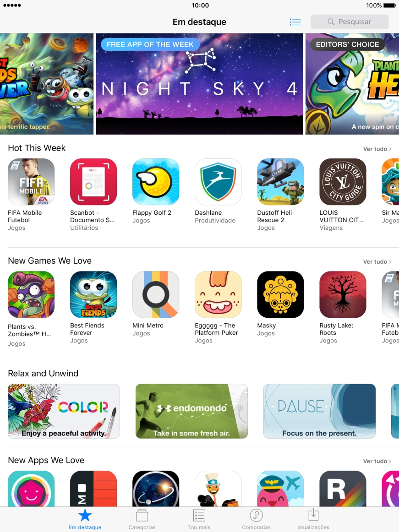The height and width of the screenshot is (532, 399).
Task: Tap the Best Fiends Forever icon
Action: point(93,294)
